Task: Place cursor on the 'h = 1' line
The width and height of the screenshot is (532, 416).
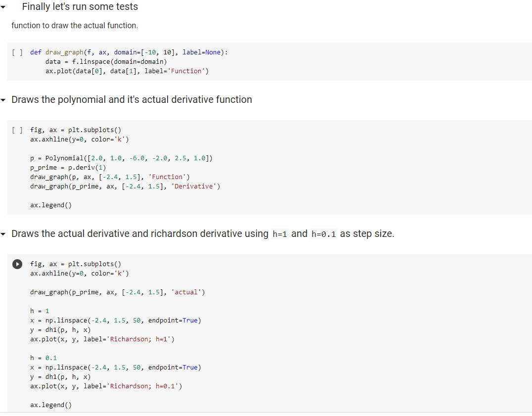Action: click(37, 311)
